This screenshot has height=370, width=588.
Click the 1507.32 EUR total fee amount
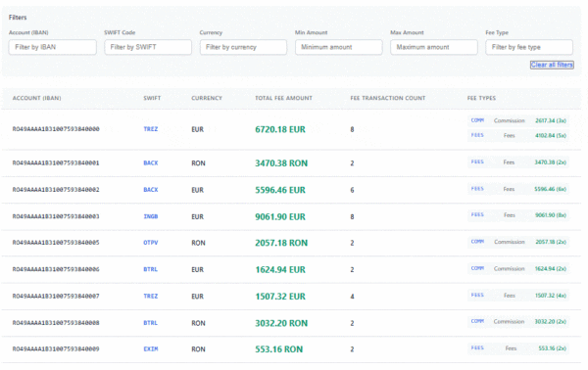pos(280,297)
